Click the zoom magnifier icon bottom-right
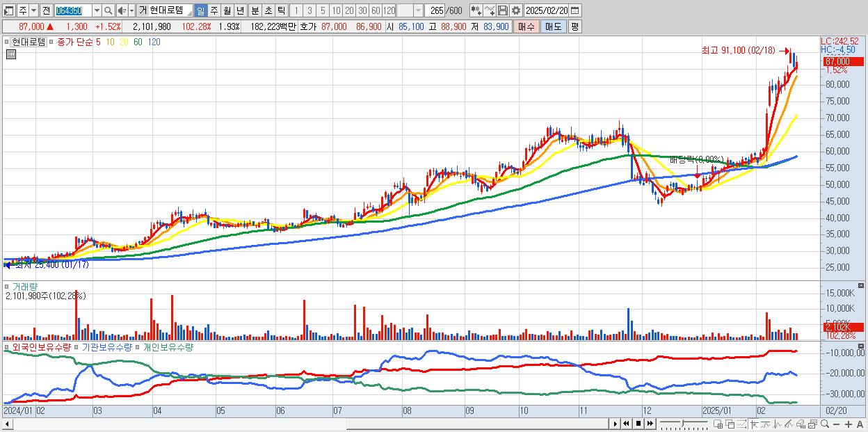Screen dimensions: 868x432 coord(824,424)
